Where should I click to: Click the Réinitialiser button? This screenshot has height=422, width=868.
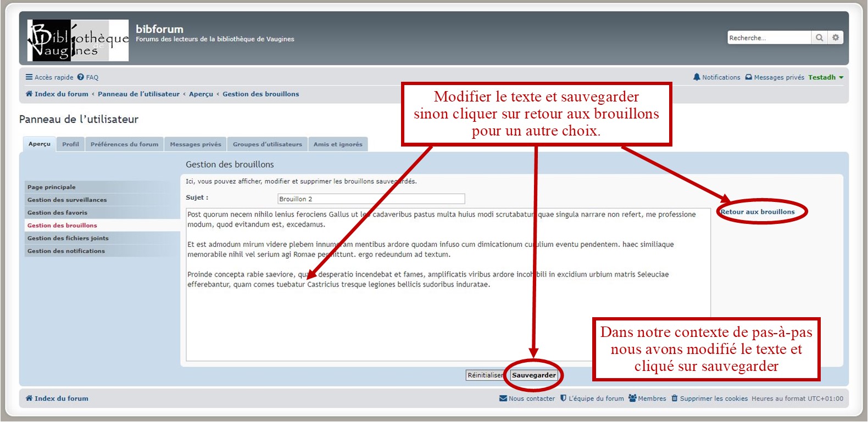485,375
